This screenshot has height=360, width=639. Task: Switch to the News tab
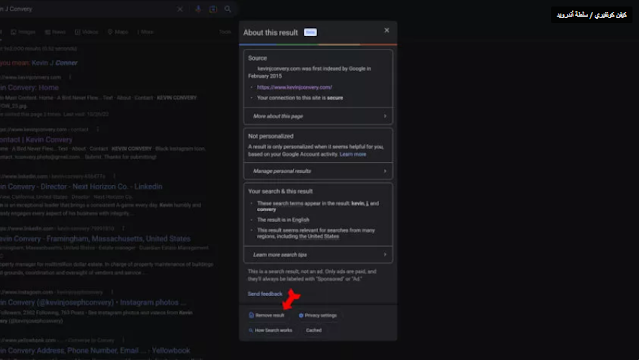pyautogui.click(x=55, y=32)
